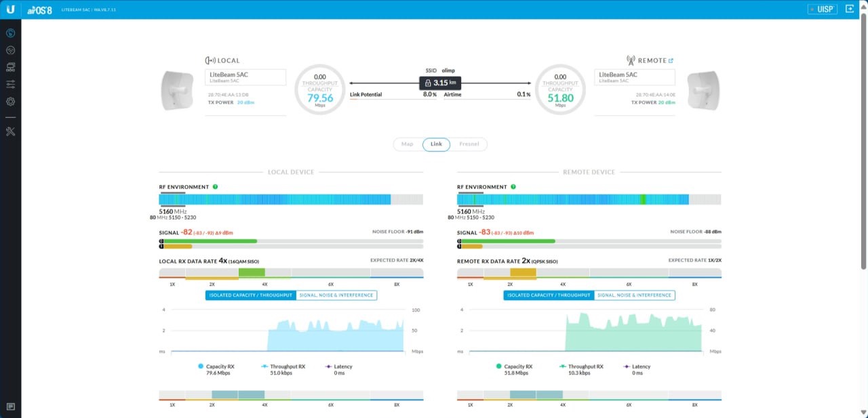
Task: Select remote Signal, Noise & Interference tab
Action: pos(635,295)
